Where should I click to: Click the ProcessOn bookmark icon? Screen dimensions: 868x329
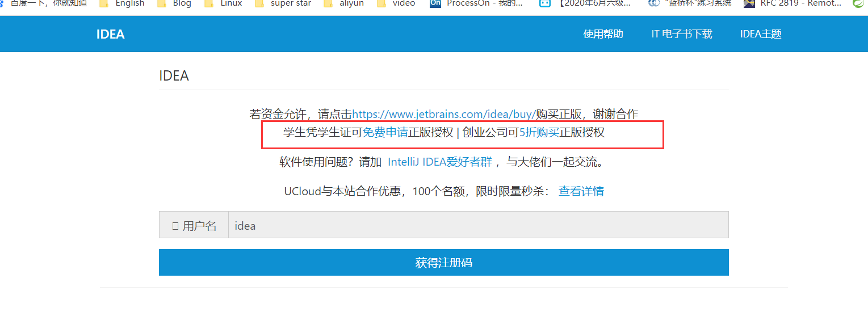pyautogui.click(x=435, y=3)
